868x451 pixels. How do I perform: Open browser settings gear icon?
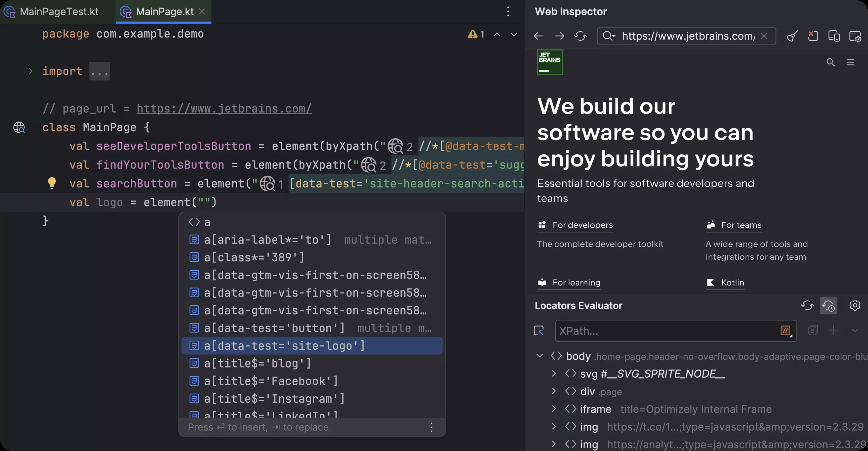856,36
